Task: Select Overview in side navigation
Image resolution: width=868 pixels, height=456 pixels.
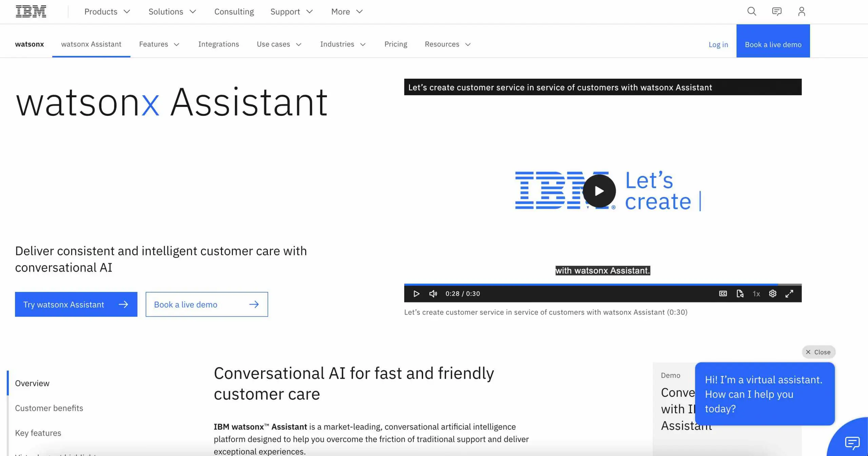Action: (x=32, y=383)
